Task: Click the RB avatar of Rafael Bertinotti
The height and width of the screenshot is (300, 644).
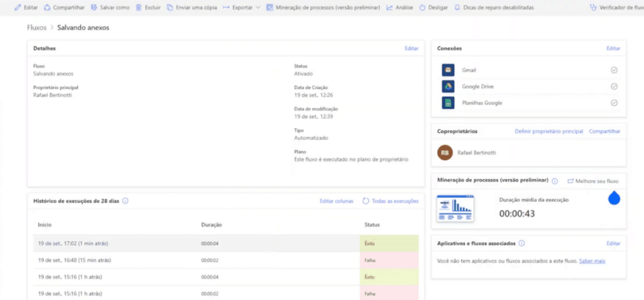Action: pos(445,152)
